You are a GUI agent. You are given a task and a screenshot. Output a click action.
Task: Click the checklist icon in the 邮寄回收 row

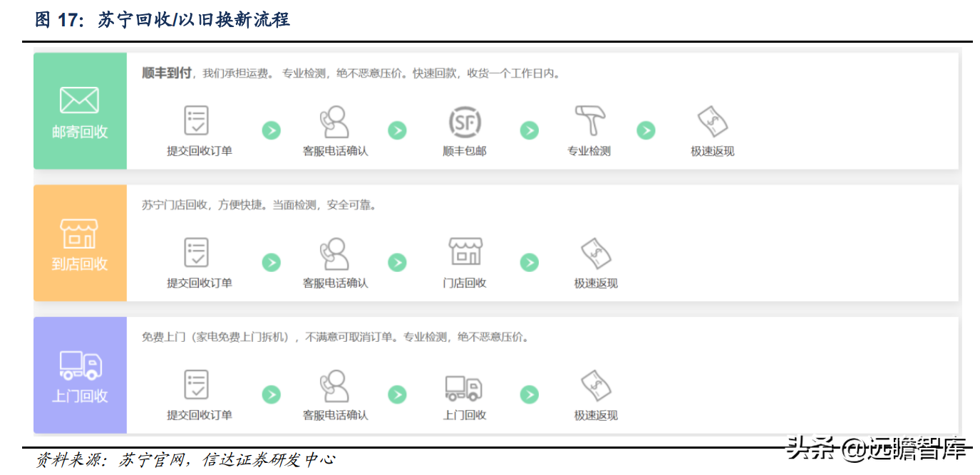coord(197,121)
